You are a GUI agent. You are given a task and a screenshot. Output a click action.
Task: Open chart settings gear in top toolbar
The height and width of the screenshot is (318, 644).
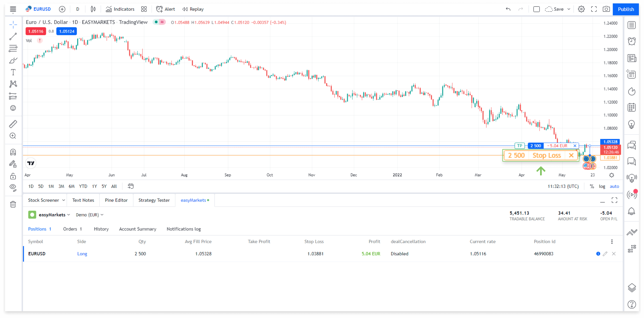(x=581, y=9)
